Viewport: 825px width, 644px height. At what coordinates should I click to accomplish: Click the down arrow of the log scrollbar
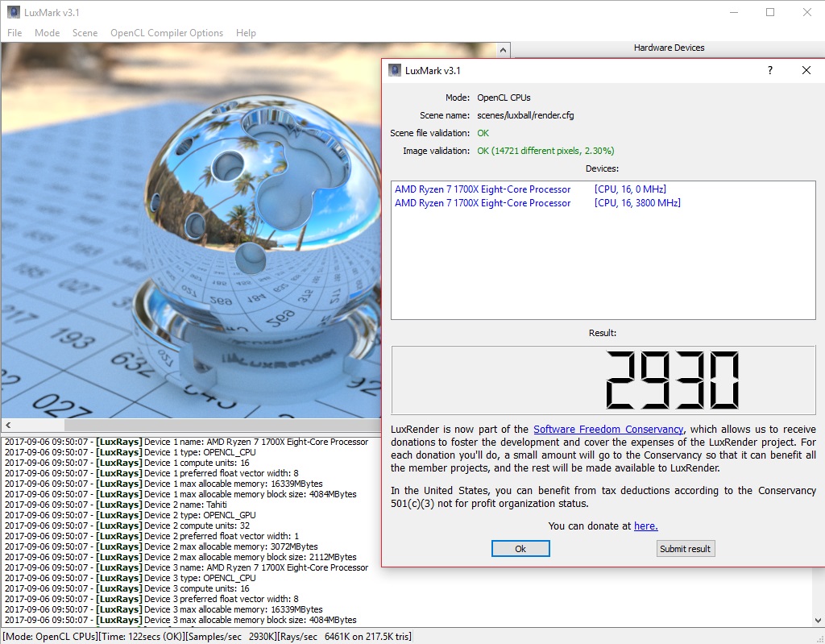[819, 621]
